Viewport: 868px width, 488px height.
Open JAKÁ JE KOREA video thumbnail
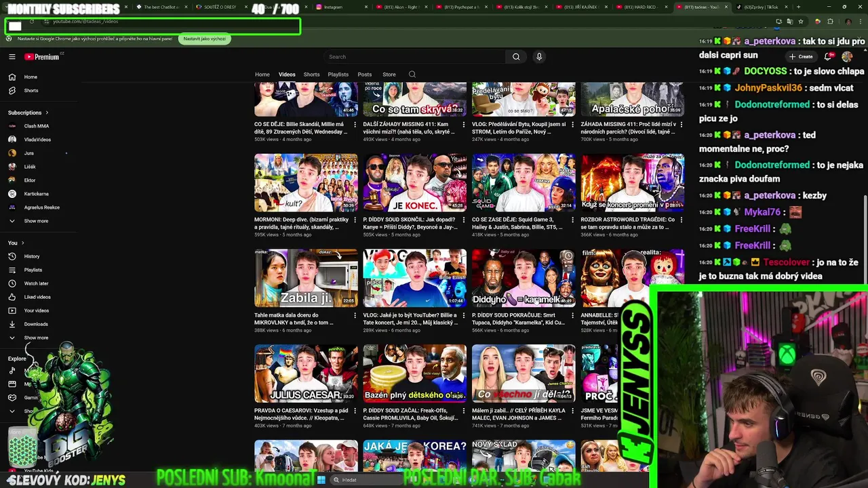click(414, 455)
